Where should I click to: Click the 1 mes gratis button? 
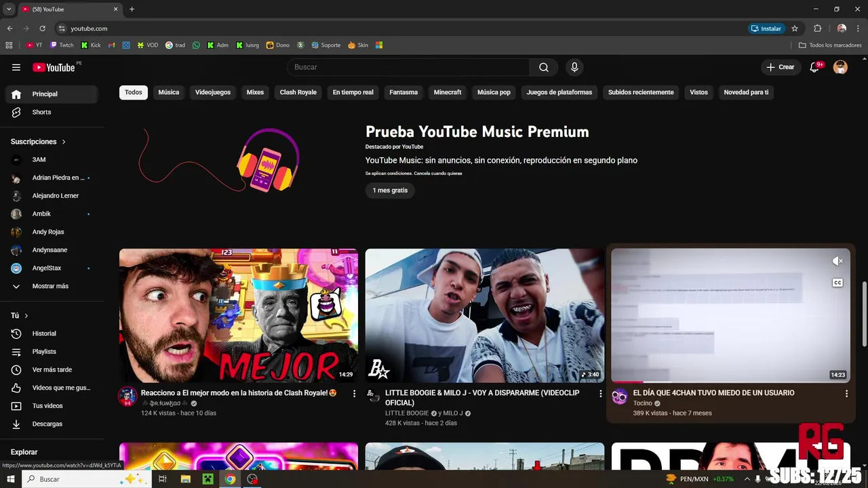[390, 190]
